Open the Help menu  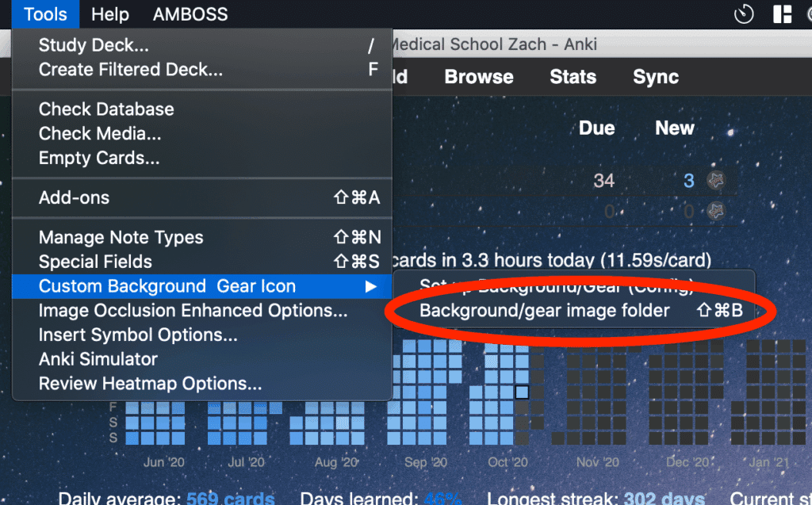109,14
